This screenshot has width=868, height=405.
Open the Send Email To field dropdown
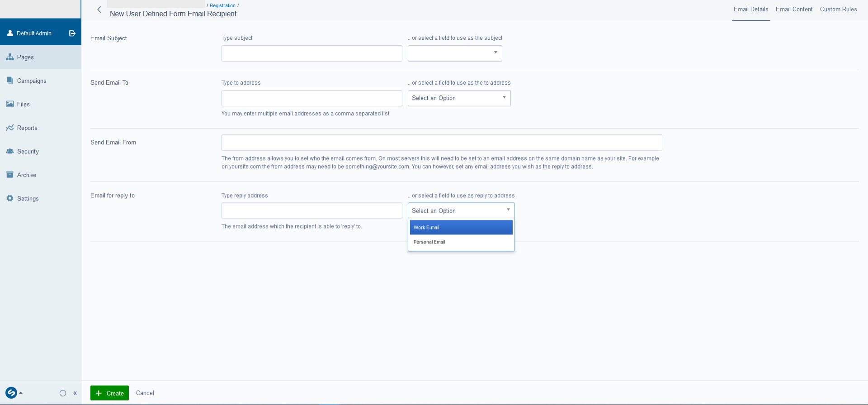coord(459,98)
